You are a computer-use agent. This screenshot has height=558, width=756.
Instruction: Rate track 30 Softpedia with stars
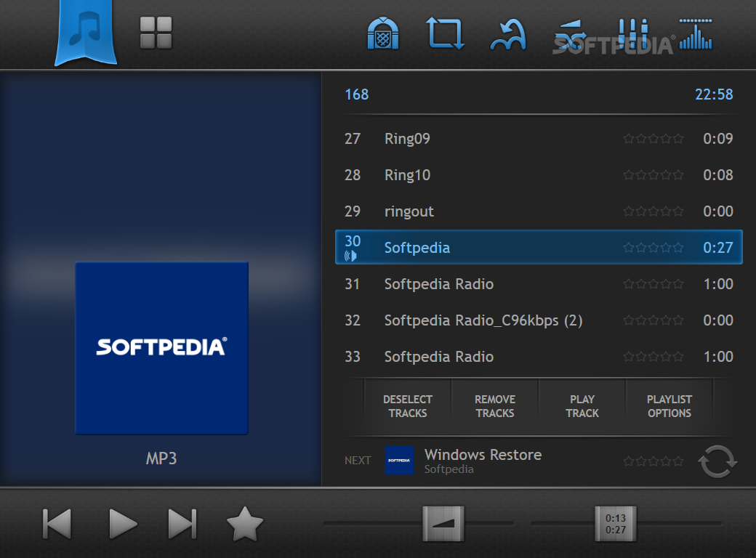pyautogui.click(x=654, y=248)
